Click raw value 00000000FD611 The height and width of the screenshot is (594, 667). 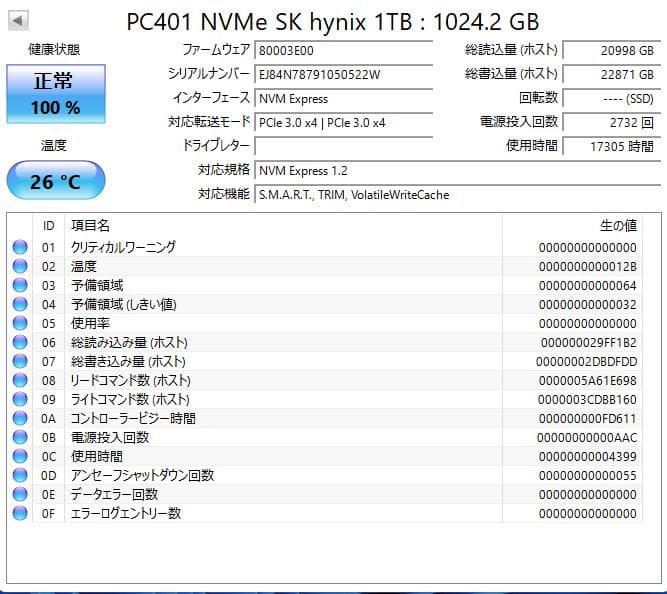[587, 419]
